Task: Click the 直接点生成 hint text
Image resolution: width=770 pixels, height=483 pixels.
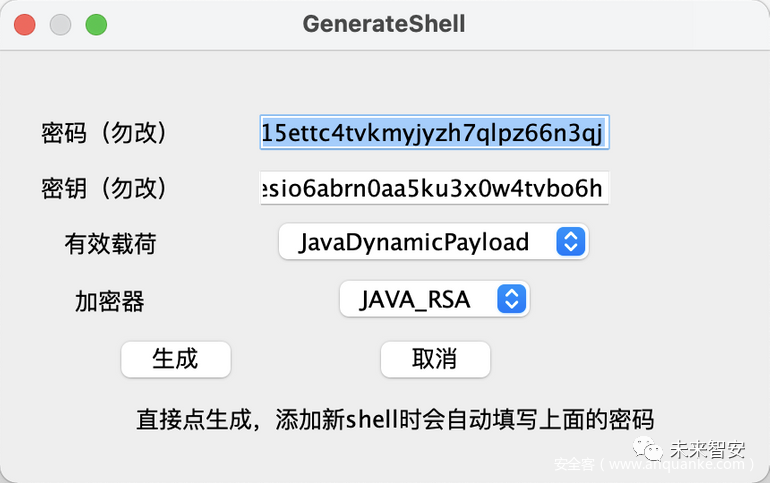Action: (394, 419)
